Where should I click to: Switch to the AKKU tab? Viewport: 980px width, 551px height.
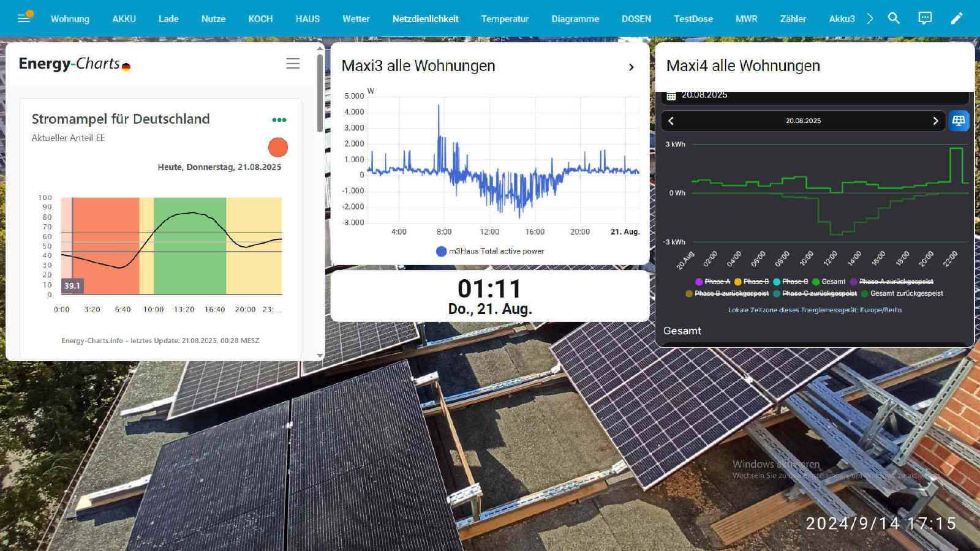(x=124, y=19)
